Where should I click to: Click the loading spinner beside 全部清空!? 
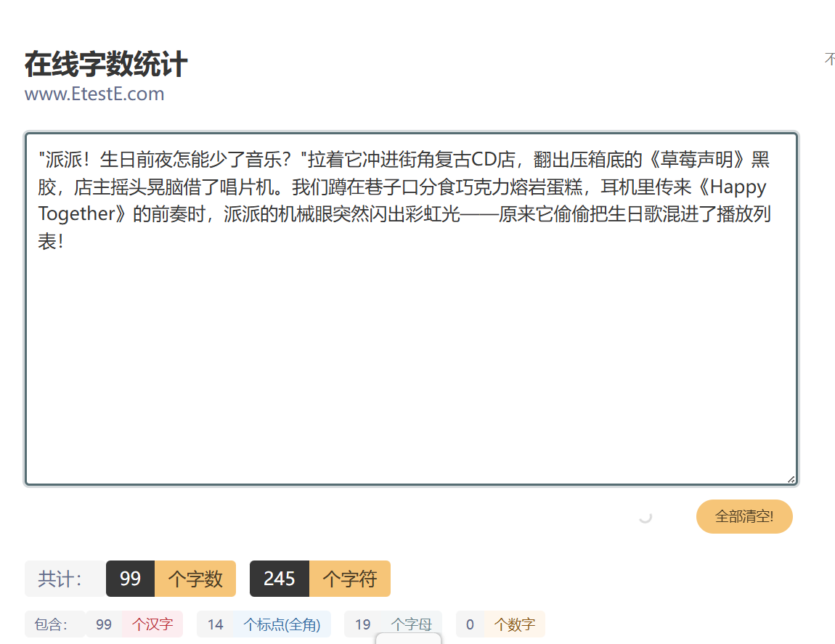pos(645,517)
